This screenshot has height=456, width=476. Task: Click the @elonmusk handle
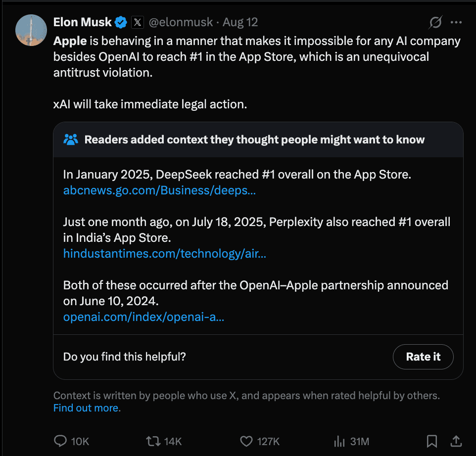(x=181, y=22)
